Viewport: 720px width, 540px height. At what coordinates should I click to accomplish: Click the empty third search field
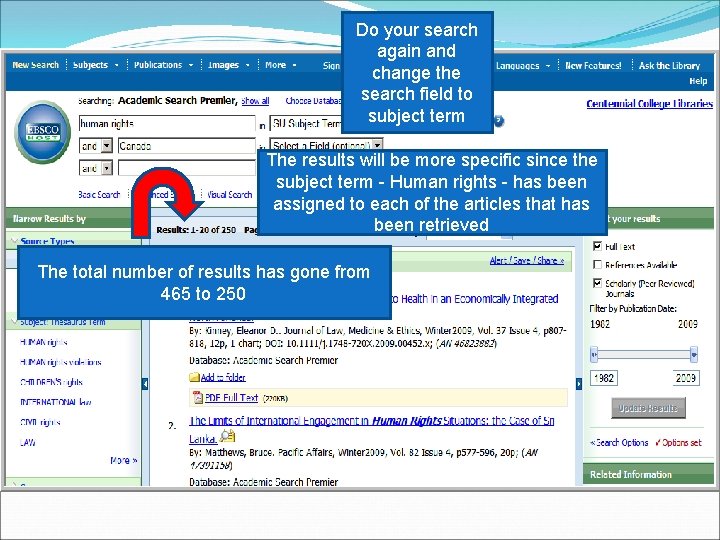click(x=186, y=168)
